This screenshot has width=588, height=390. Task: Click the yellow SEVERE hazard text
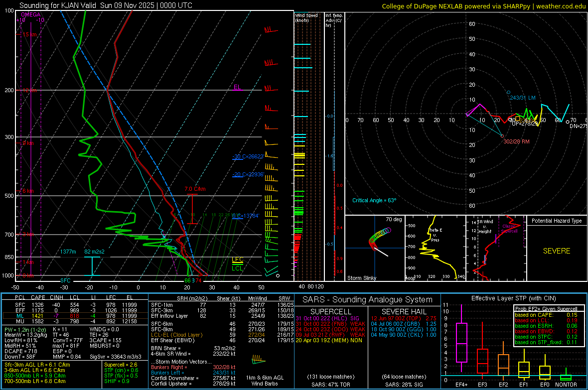pos(557,251)
